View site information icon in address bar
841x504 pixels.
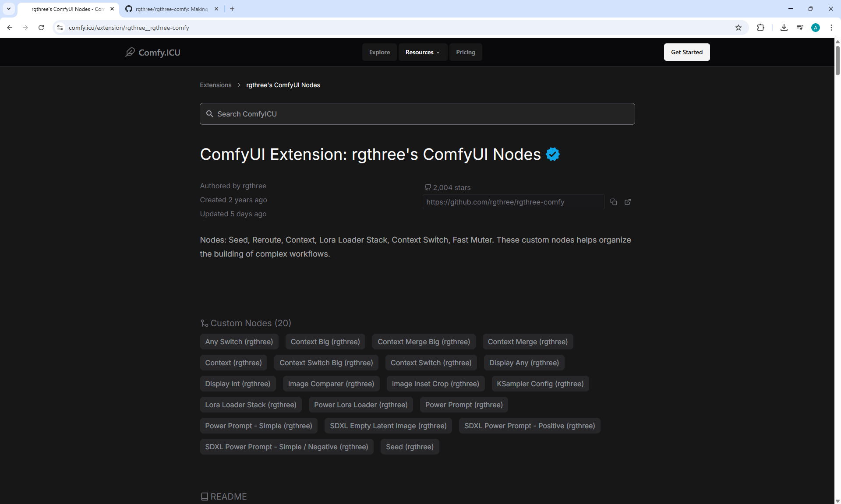[x=60, y=28]
